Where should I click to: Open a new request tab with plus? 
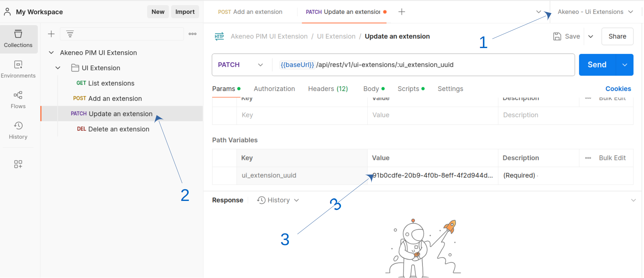[402, 12]
